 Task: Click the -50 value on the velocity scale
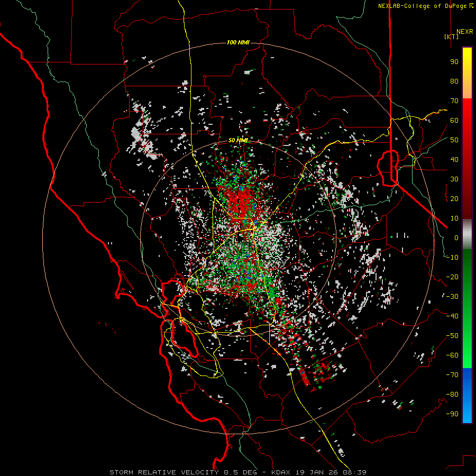[x=452, y=336]
